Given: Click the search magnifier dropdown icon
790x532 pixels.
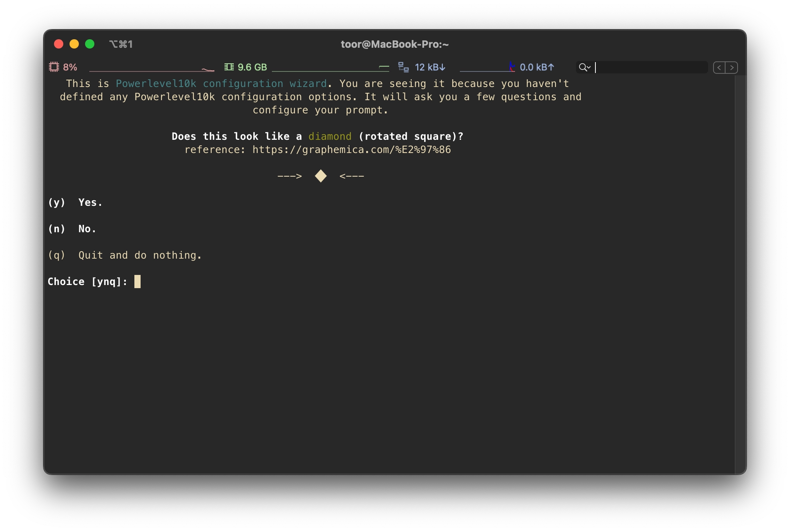Looking at the screenshot, I should pyautogui.click(x=585, y=68).
